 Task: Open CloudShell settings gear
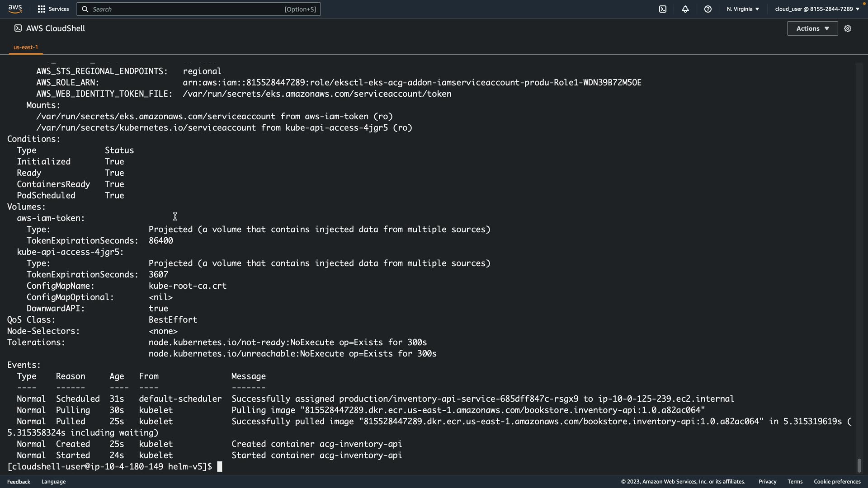click(848, 28)
